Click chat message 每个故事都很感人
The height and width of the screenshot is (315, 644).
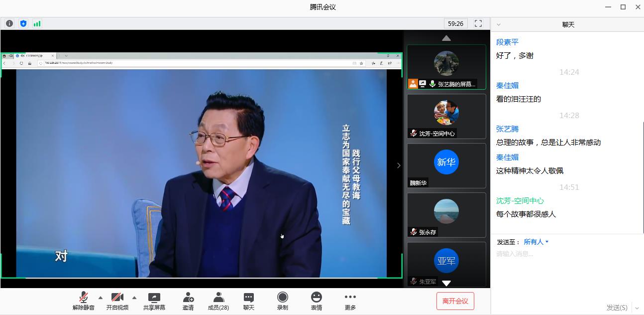click(x=526, y=214)
